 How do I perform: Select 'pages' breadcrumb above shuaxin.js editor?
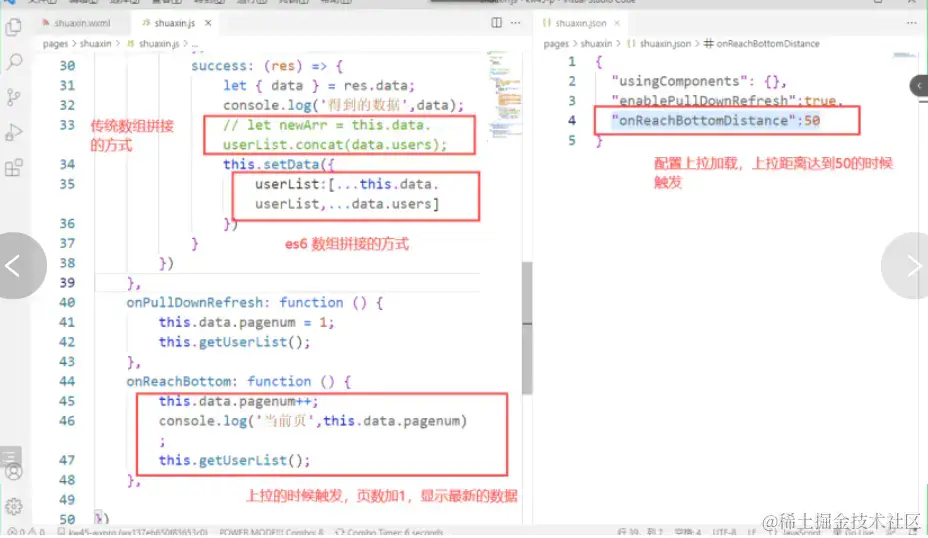55,44
